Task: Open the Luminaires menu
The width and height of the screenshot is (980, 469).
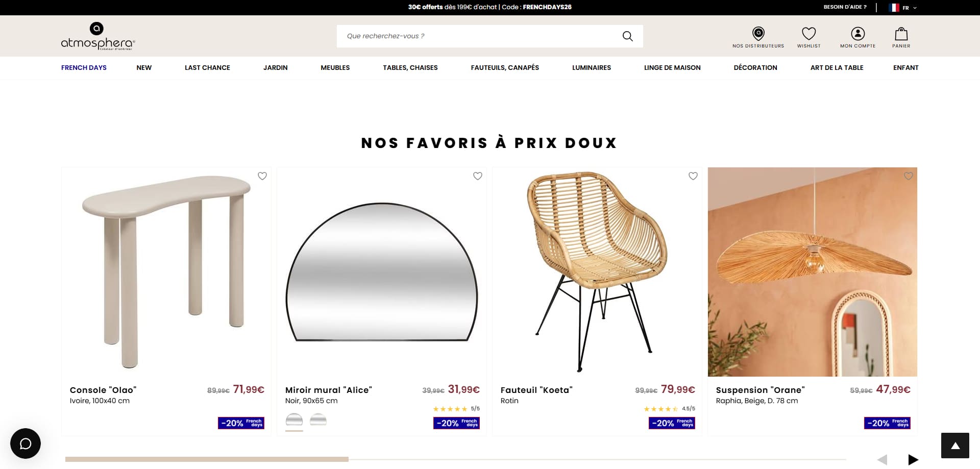Action: 592,67
